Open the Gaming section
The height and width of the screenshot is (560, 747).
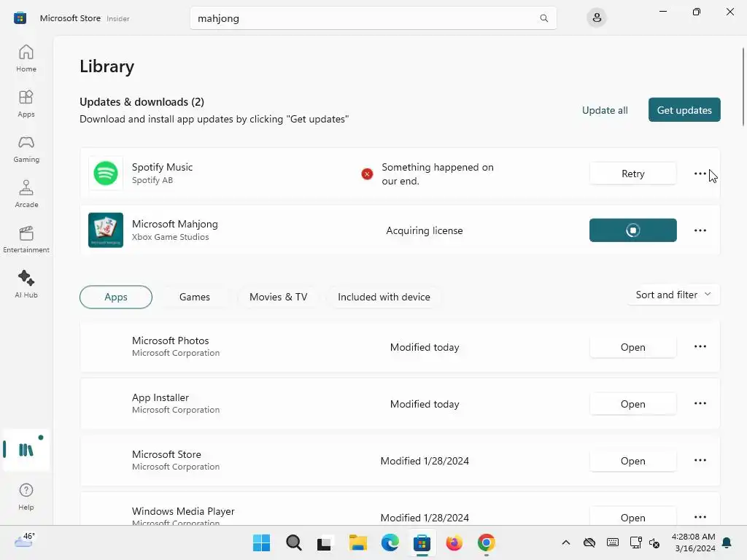(x=26, y=149)
